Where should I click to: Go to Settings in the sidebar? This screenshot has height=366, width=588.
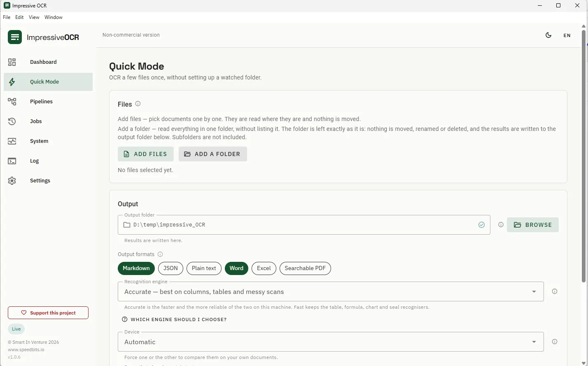tap(48, 181)
